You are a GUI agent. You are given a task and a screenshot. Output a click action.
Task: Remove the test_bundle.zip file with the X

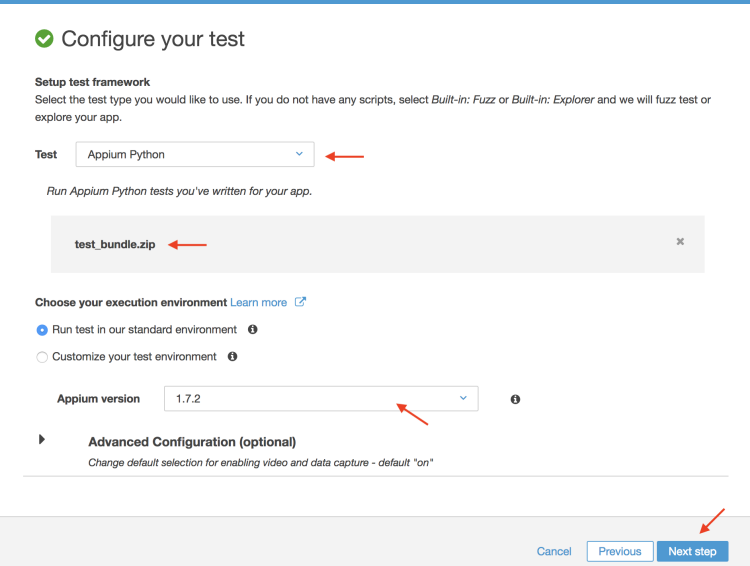point(680,242)
